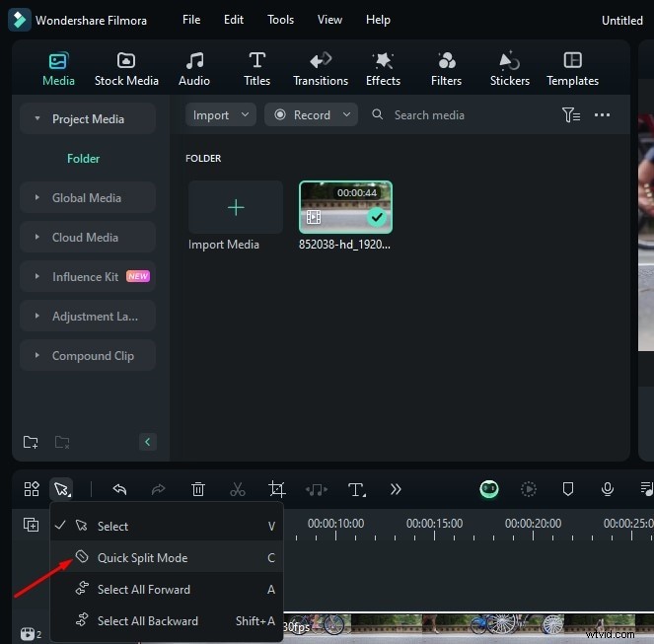Open the Titles tab
654x644 pixels.
tap(256, 69)
